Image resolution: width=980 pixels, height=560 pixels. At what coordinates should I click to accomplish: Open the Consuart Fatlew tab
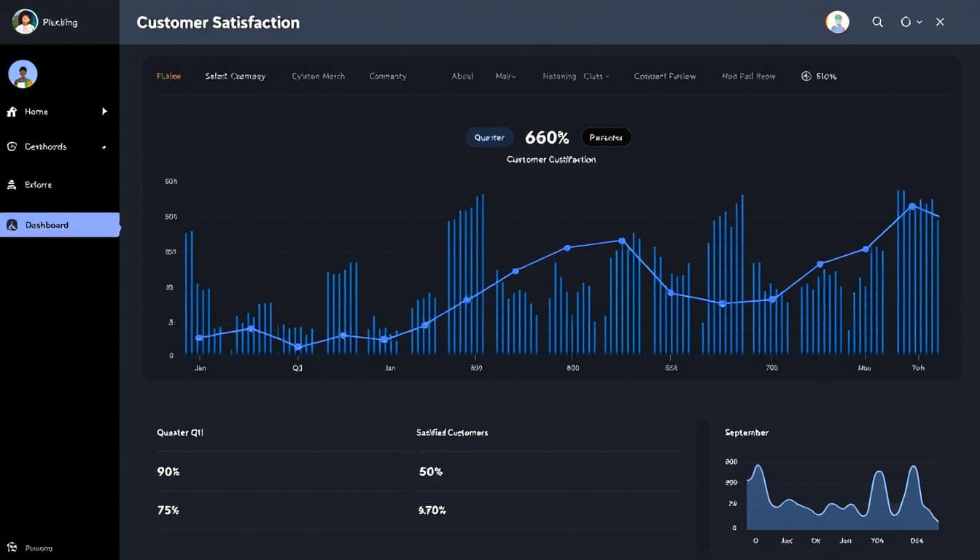pos(664,76)
